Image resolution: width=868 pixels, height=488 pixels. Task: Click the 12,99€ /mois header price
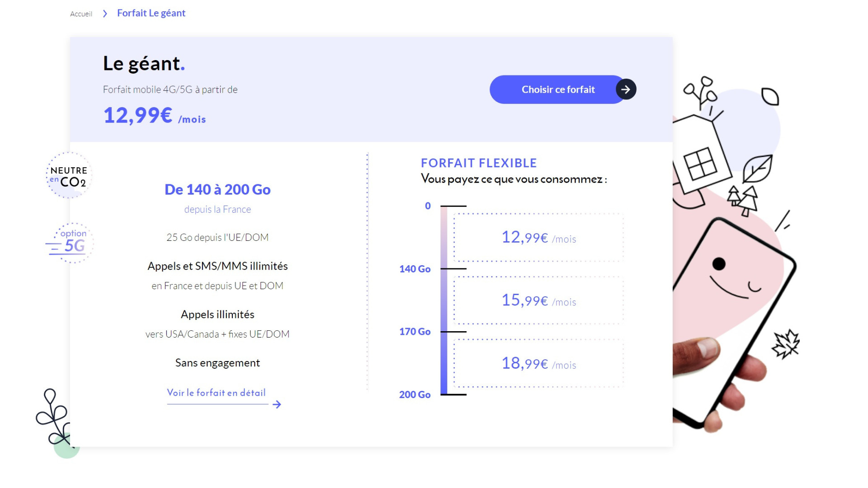coord(155,115)
